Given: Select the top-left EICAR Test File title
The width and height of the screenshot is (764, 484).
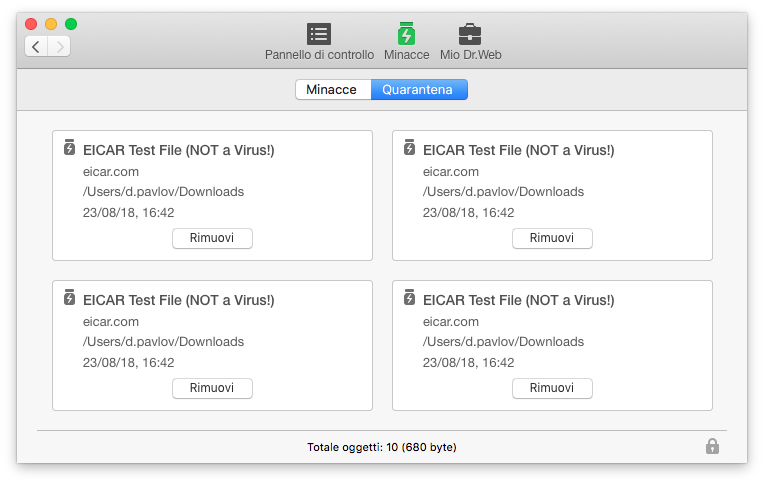Looking at the screenshot, I should (178, 150).
